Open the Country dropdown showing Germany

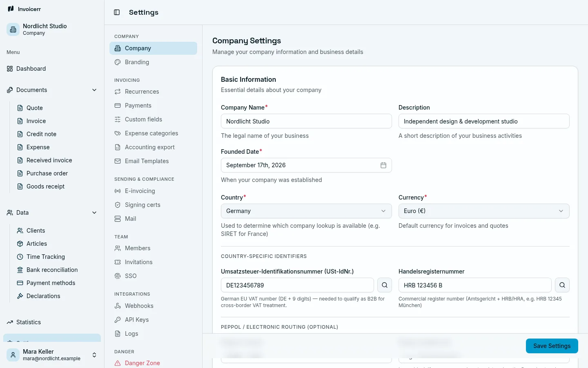(306, 211)
